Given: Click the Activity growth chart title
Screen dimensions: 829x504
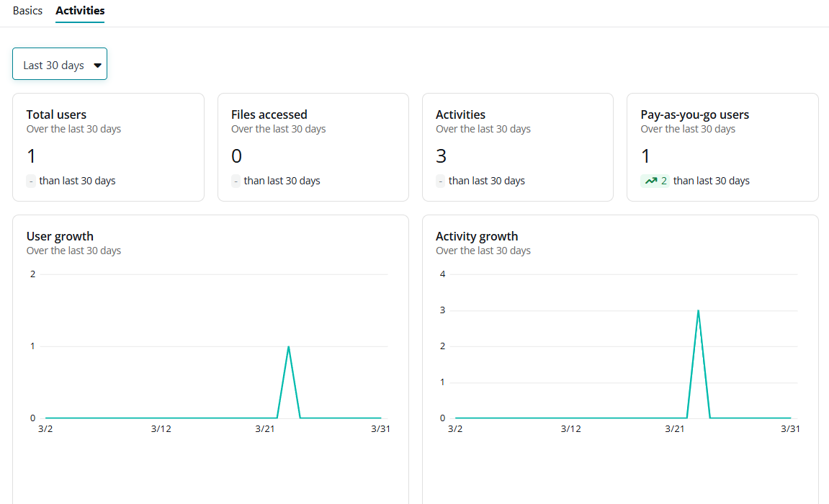Looking at the screenshot, I should (x=477, y=235).
